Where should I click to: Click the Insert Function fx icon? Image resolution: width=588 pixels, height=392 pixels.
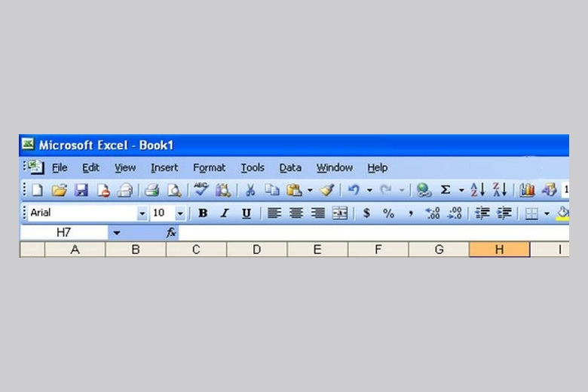171,233
